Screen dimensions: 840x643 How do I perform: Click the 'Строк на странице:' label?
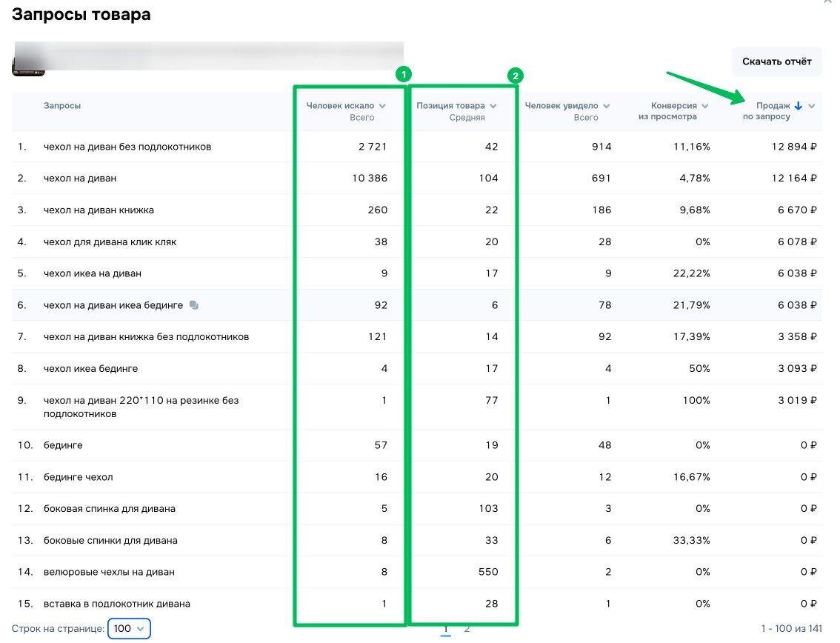(58, 628)
